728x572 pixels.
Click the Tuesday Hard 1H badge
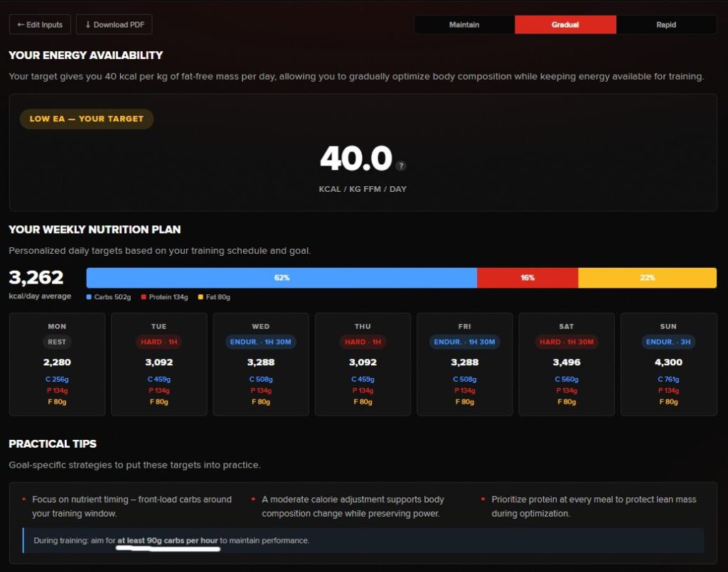[x=159, y=342]
